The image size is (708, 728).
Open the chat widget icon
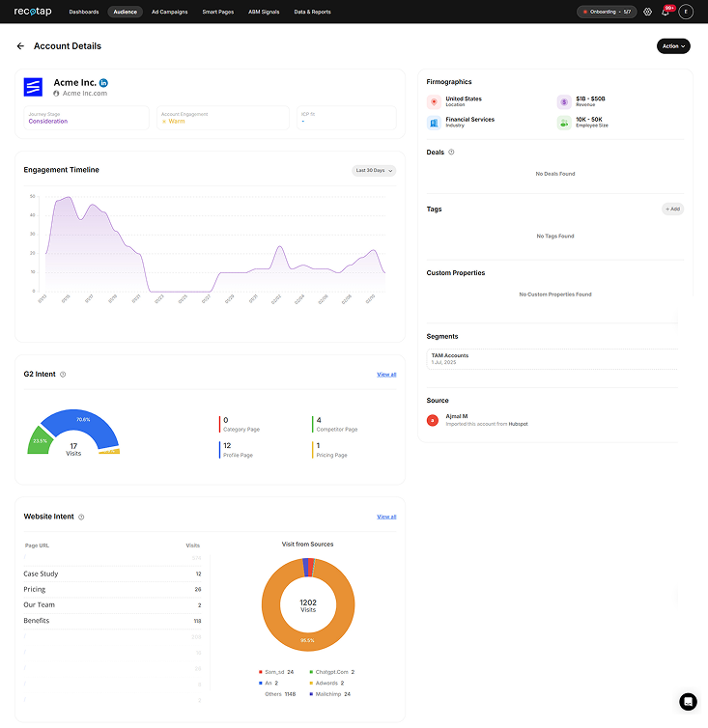click(688, 702)
